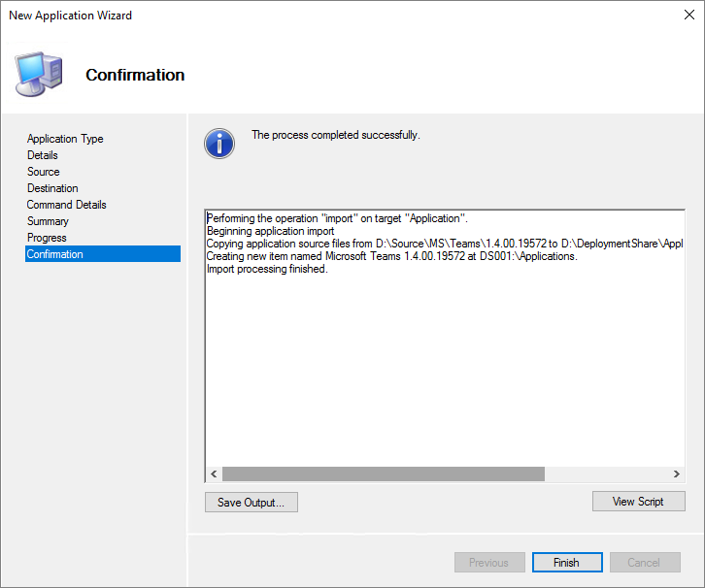This screenshot has width=705, height=588.
Task: Open the Destination step
Action: click(52, 188)
